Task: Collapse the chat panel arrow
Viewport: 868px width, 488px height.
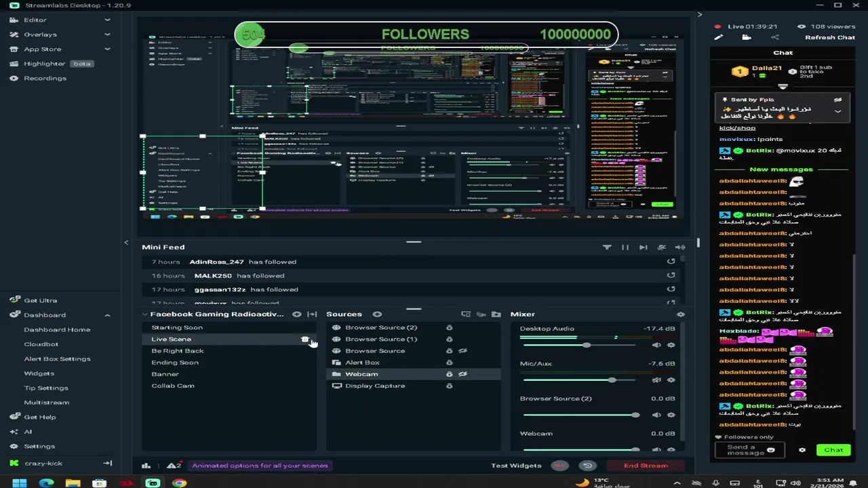Action: click(x=700, y=14)
